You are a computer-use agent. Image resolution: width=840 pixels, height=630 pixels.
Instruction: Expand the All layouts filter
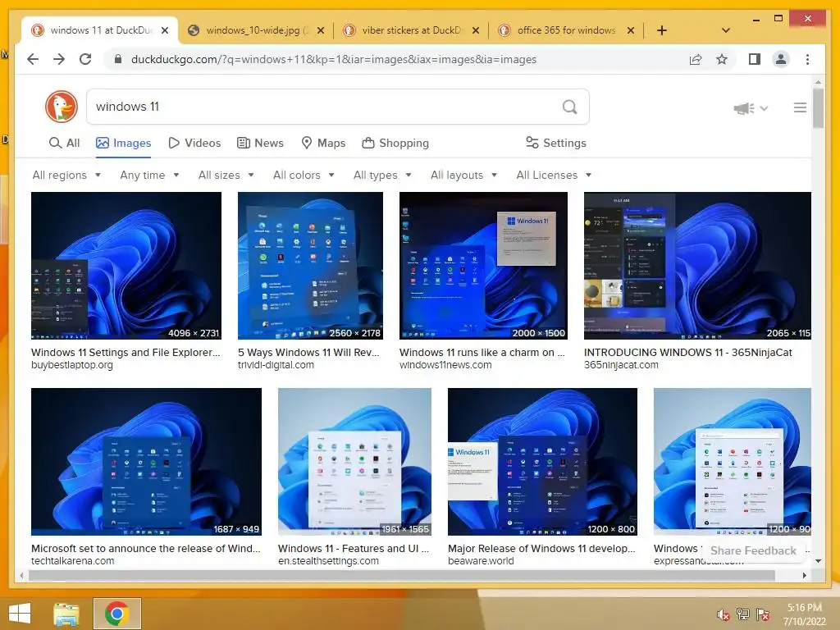(464, 176)
